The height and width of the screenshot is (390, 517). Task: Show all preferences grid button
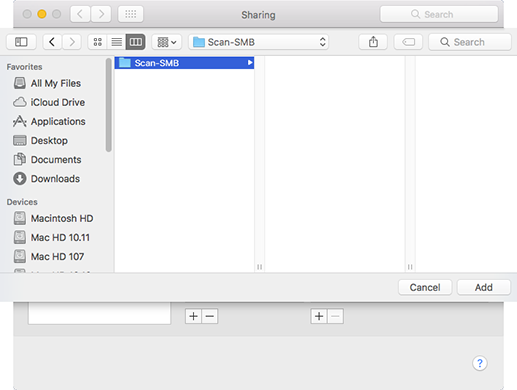pos(131,14)
